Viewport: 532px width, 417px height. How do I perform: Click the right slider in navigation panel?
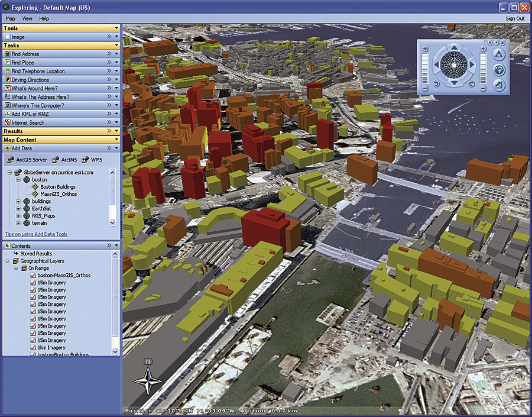tap(483, 69)
